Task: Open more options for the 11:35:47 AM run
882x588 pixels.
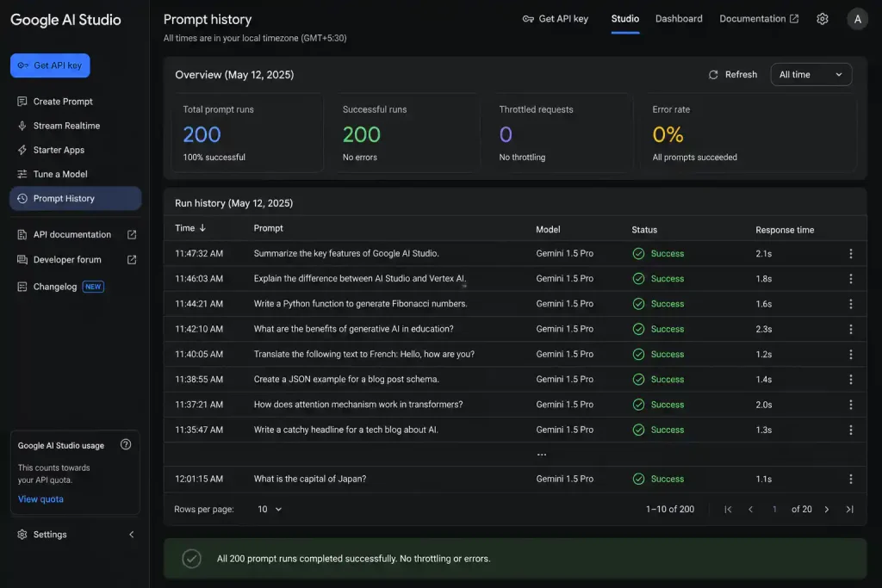Action: (850, 430)
